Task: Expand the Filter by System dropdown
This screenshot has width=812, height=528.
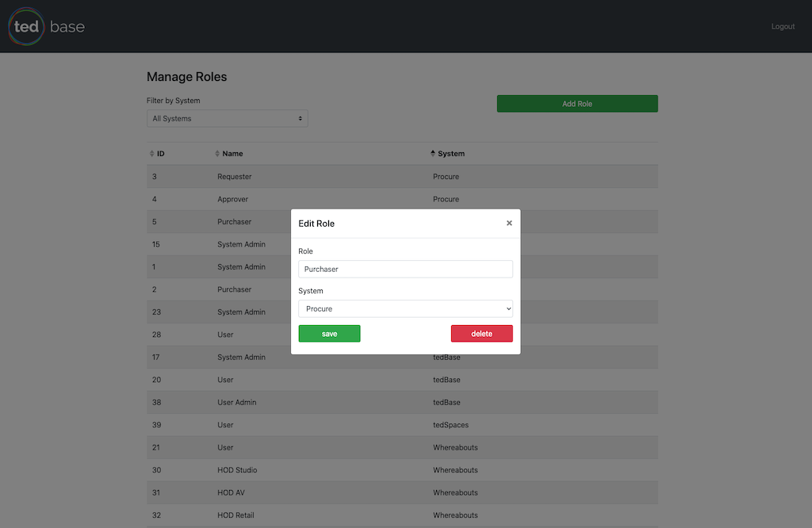Action: click(x=227, y=119)
